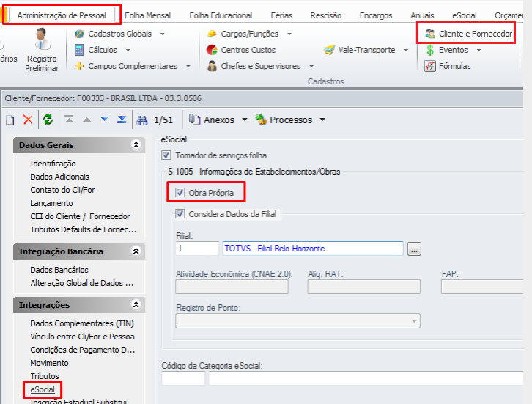Image resolution: width=532 pixels, height=404 pixels.
Task: Open Eventos dropdown arrow
Action: [479, 51]
